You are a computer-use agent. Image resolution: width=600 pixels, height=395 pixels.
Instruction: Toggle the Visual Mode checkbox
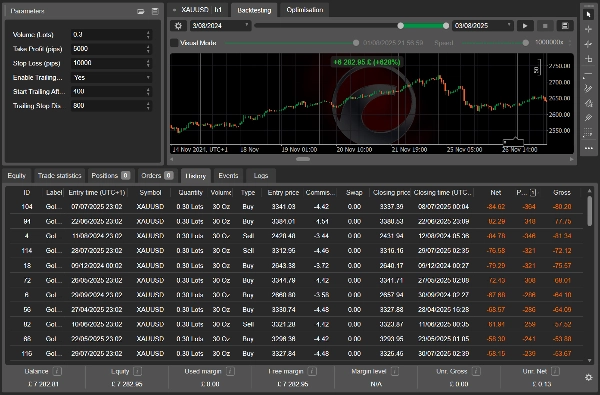174,43
